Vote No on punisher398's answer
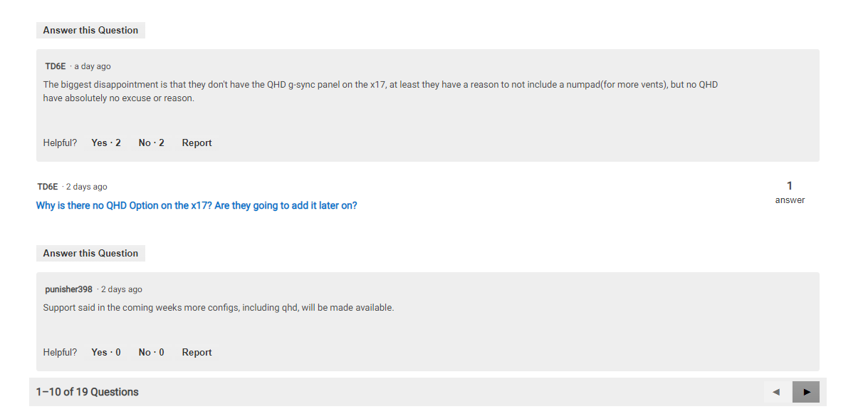The image size is (868, 419). pyautogui.click(x=152, y=352)
